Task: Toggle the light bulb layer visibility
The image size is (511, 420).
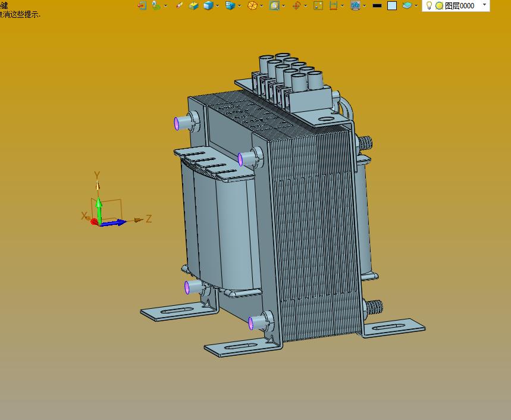Action: click(429, 5)
